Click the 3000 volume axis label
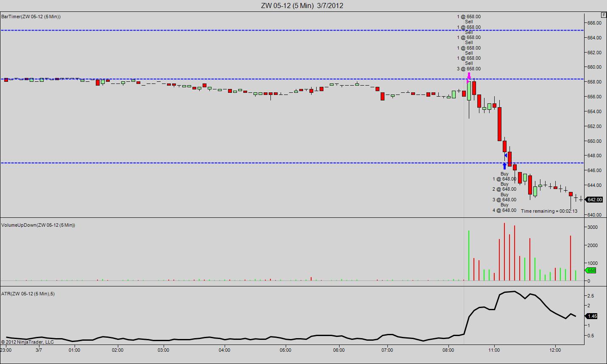 [x=593, y=227]
